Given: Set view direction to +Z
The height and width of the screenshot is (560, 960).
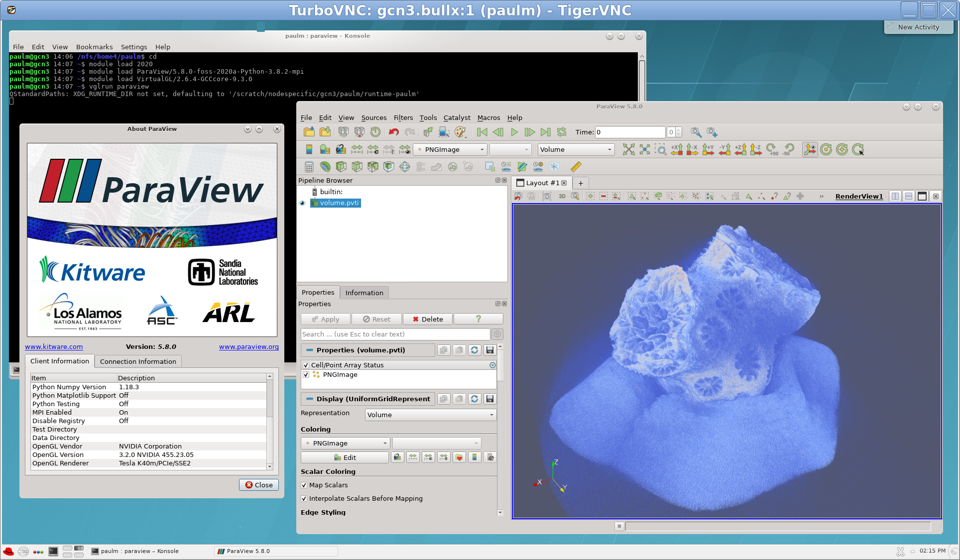Looking at the screenshot, I should pyautogui.click(x=740, y=149).
